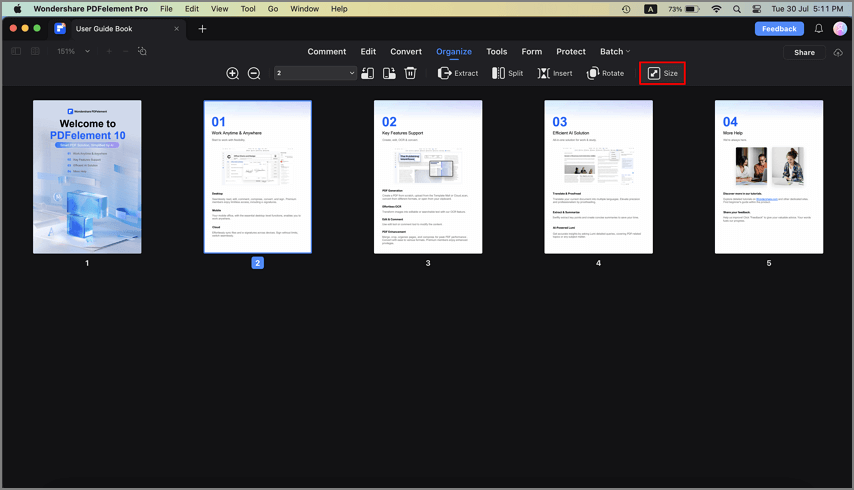
Task: Open the Apple menu
Action: tap(17, 9)
